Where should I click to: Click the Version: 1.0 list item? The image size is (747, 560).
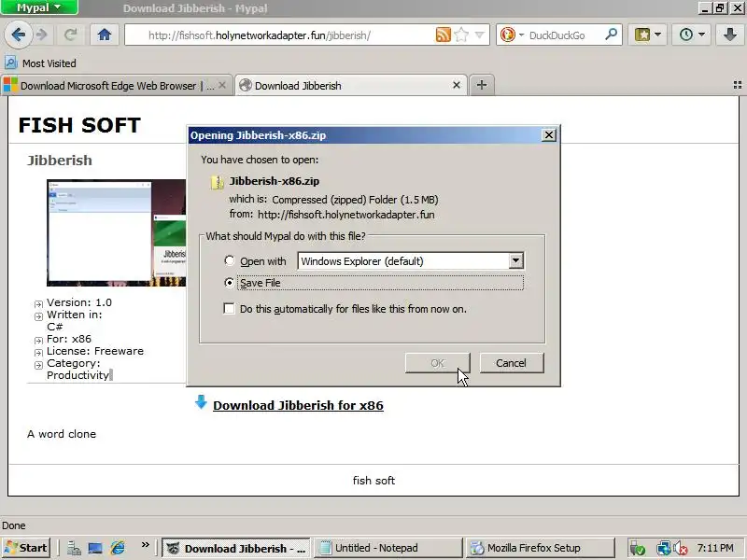[x=79, y=302]
